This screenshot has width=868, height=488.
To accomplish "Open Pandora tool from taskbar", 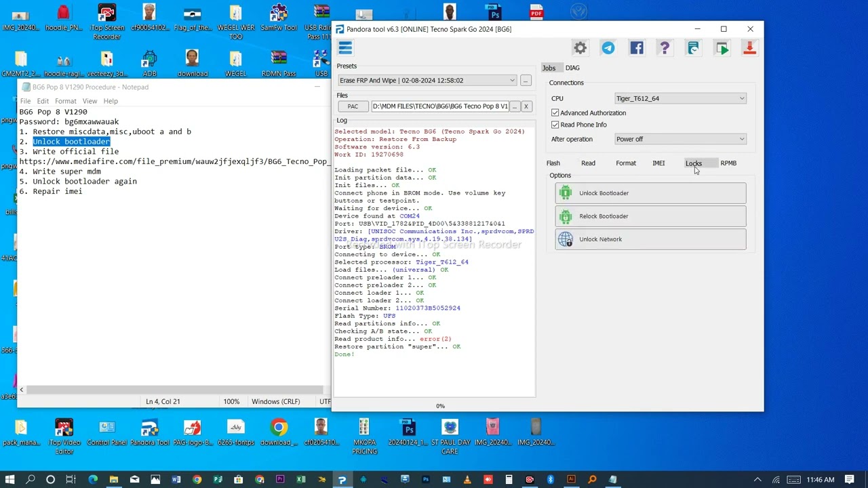I will coord(342,480).
